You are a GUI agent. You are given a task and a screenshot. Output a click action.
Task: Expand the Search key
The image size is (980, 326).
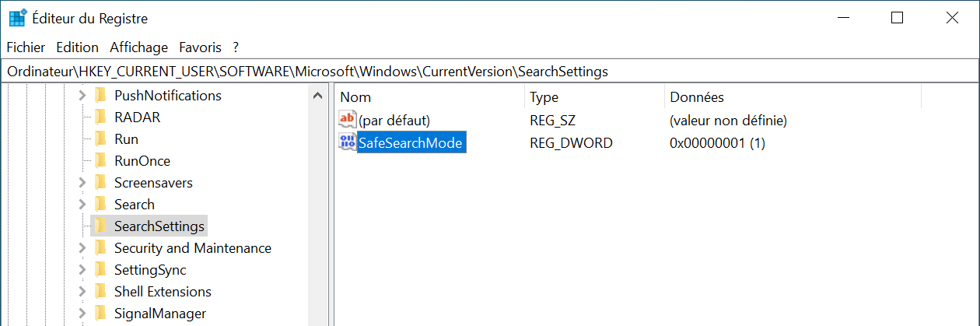82,205
